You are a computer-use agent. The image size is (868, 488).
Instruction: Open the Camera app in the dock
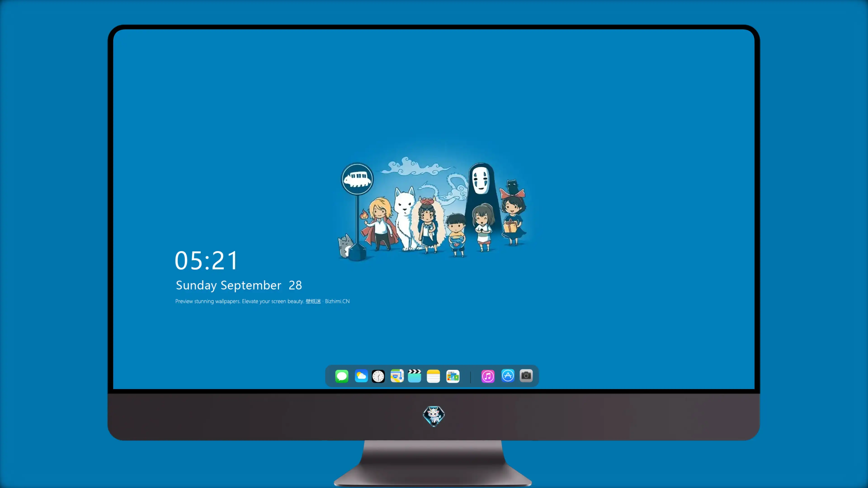(x=526, y=375)
